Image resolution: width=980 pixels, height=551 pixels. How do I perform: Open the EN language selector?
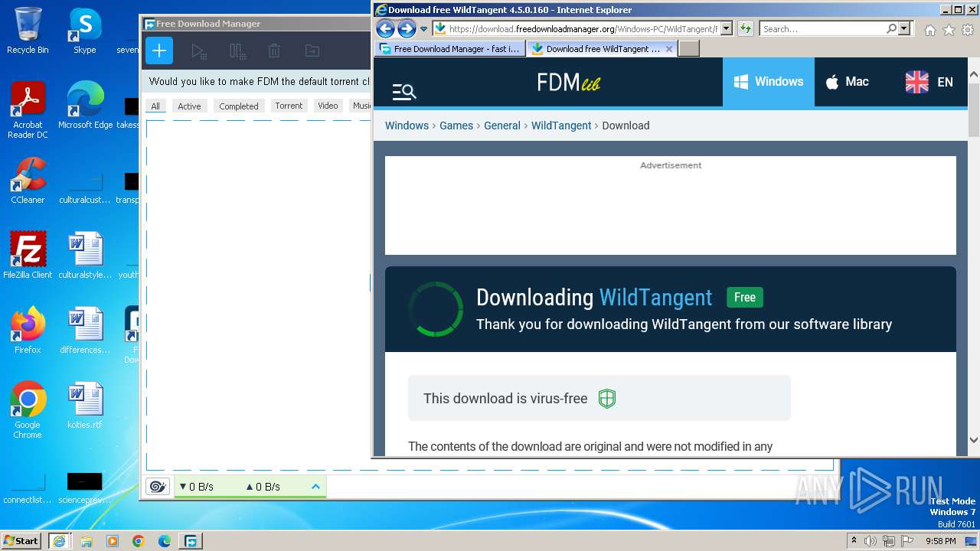tap(929, 82)
